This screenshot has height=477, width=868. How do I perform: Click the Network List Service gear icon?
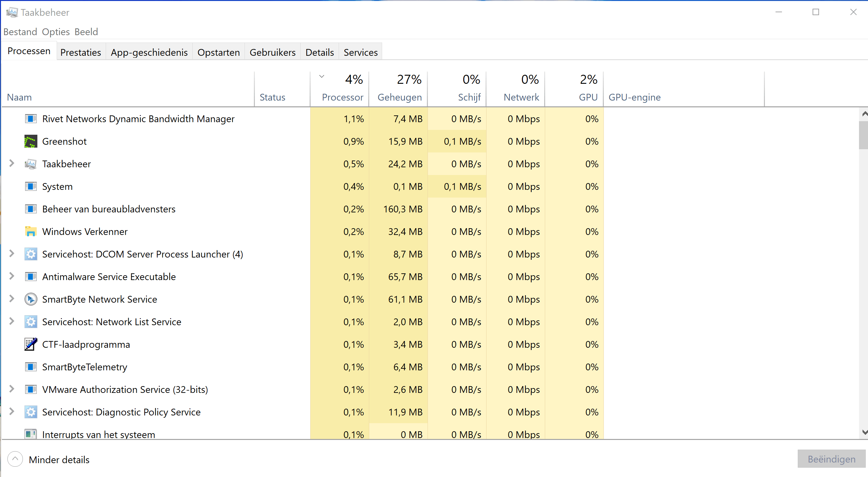click(31, 322)
